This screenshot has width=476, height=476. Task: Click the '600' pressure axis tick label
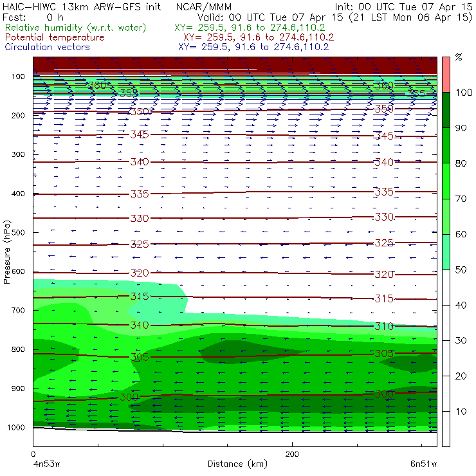pos(18,271)
